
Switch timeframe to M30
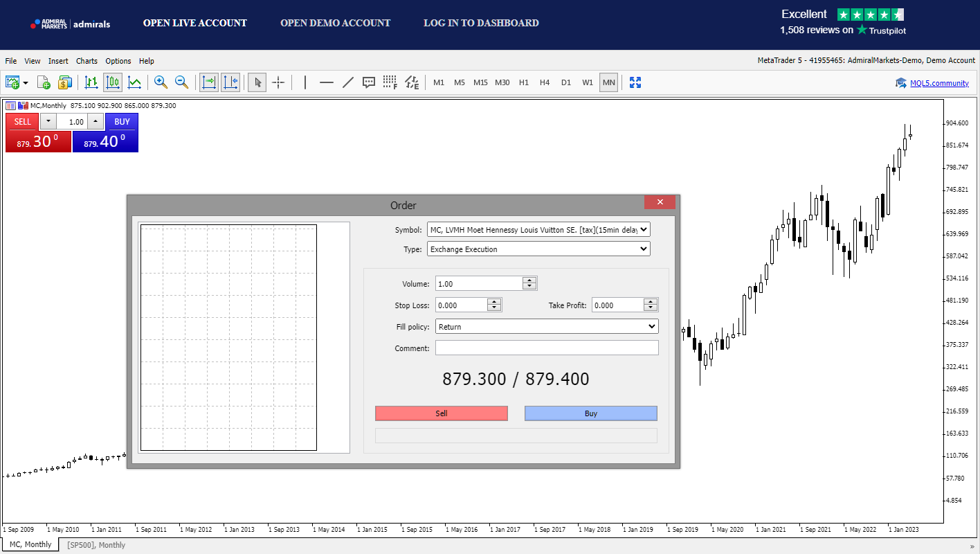click(502, 82)
